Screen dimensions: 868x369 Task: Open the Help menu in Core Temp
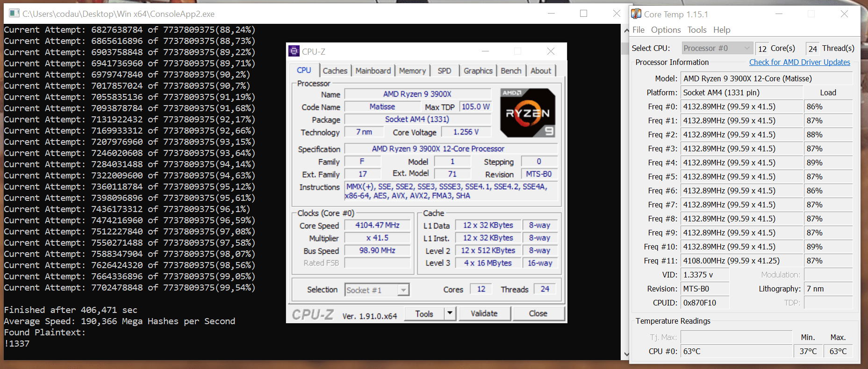pyautogui.click(x=722, y=30)
